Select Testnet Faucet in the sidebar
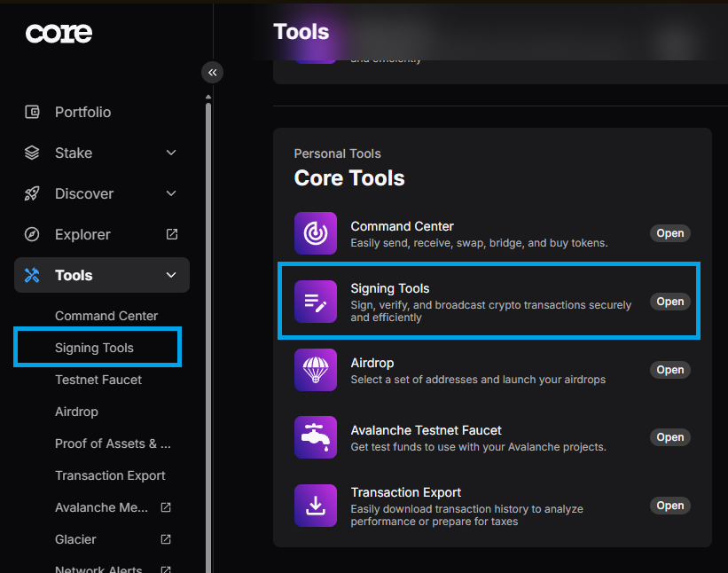This screenshot has height=573, width=728. (98, 380)
